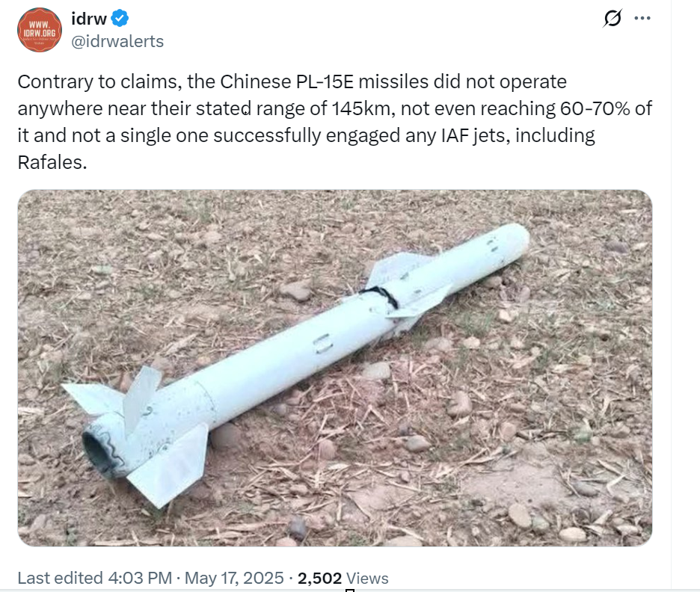Open idrw's profile from the display name
Image resolution: width=700 pixels, height=592 pixels.
(x=90, y=19)
